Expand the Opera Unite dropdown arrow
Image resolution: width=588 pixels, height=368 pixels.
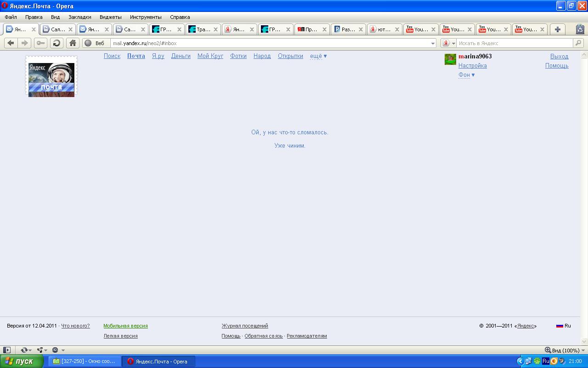coord(46,351)
